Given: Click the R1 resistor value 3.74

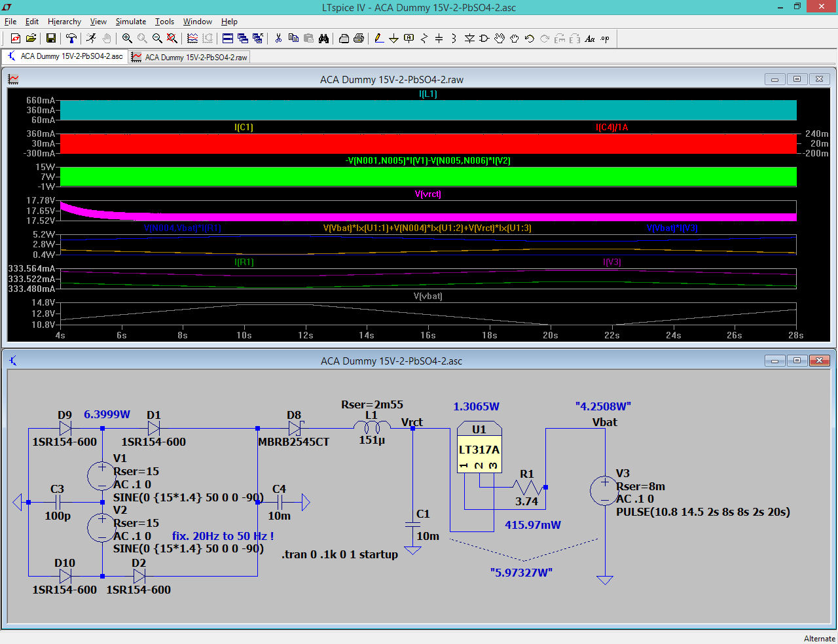Looking at the screenshot, I should coord(526,501).
